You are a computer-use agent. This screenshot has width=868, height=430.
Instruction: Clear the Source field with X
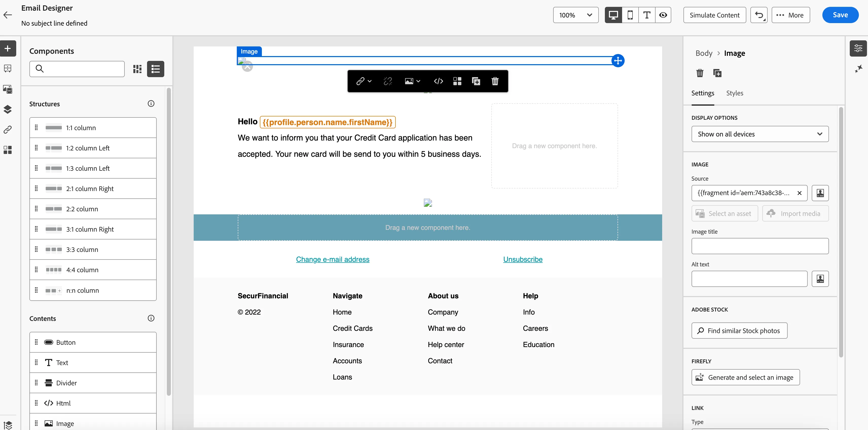point(799,193)
